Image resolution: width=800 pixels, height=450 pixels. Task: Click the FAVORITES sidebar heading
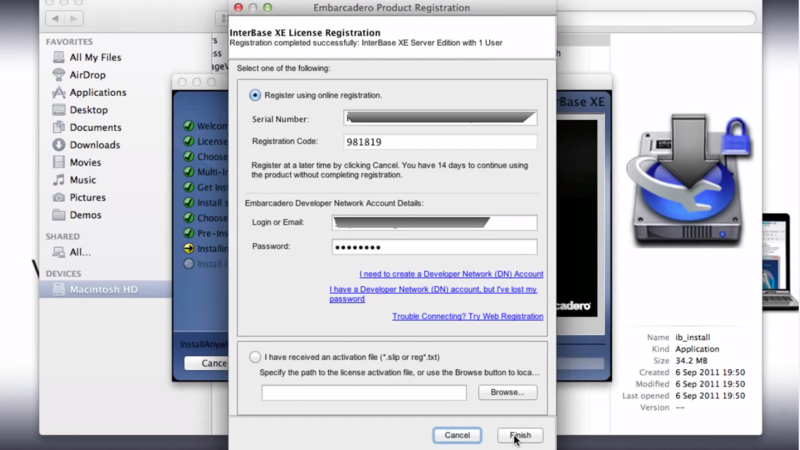tap(69, 42)
